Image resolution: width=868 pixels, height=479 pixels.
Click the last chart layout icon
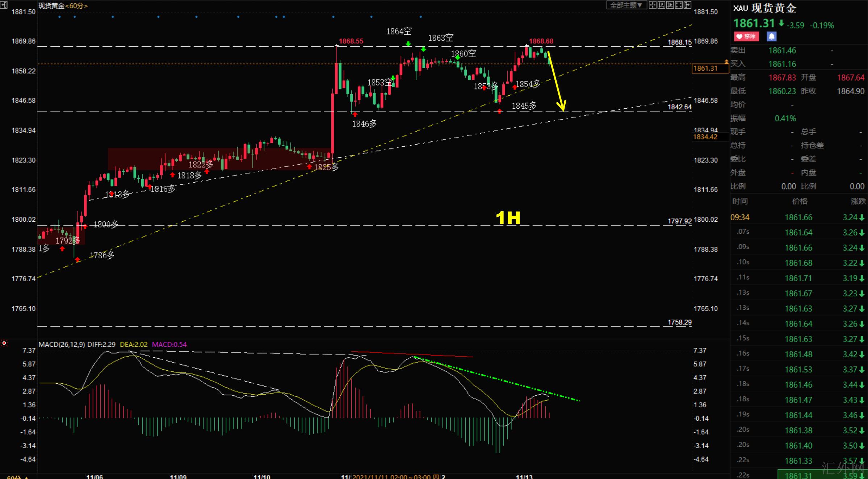[687, 5]
